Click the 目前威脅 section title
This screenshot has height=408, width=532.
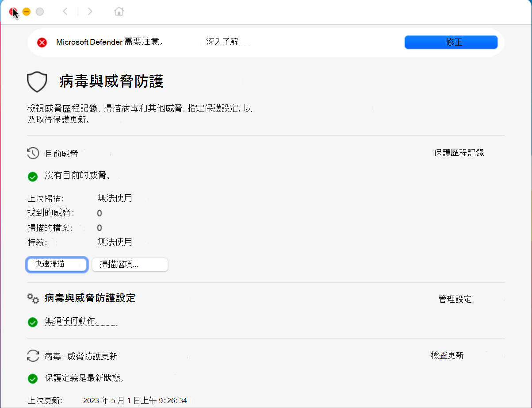click(x=62, y=154)
